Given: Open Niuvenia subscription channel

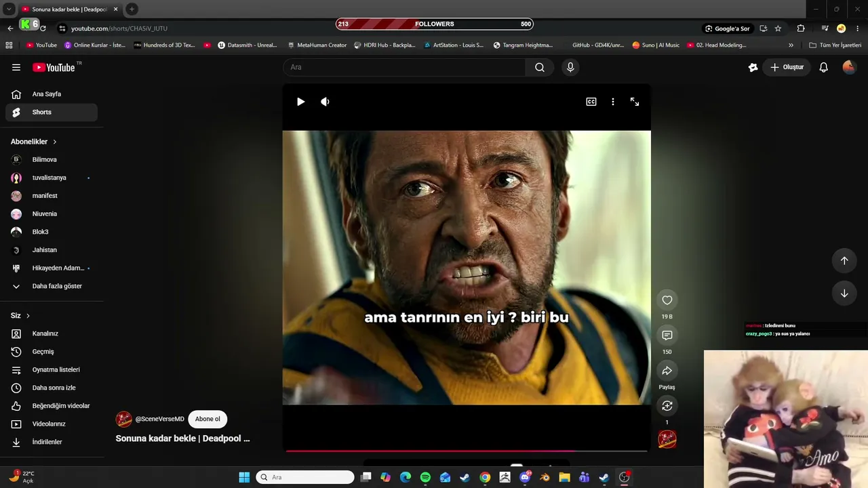Looking at the screenshot, I should click(x=52, y=214).
